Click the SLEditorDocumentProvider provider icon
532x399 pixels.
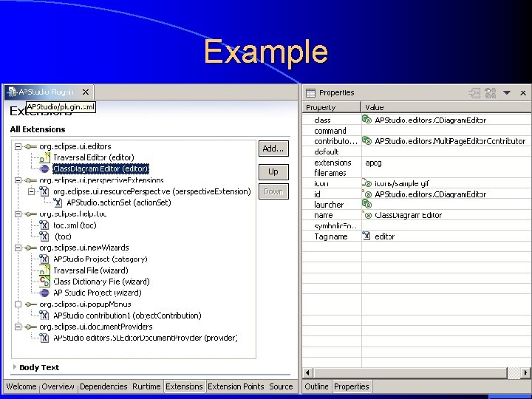point(44,338)
